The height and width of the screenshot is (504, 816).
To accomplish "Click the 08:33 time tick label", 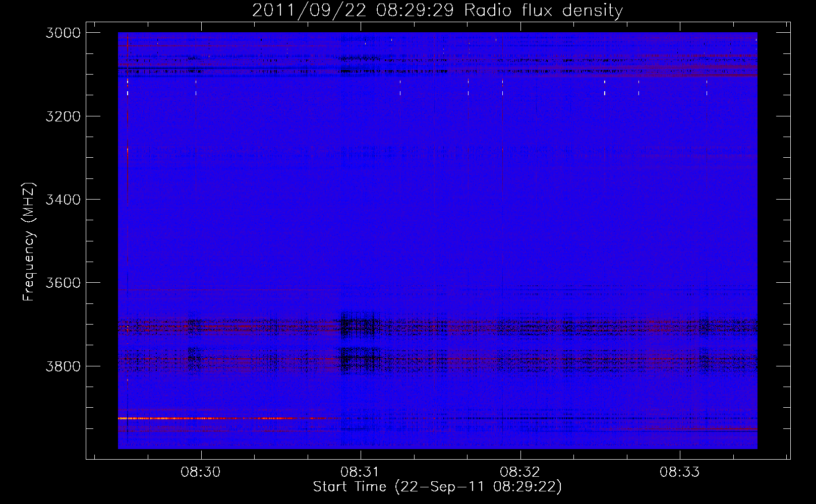I will (680, 472).
